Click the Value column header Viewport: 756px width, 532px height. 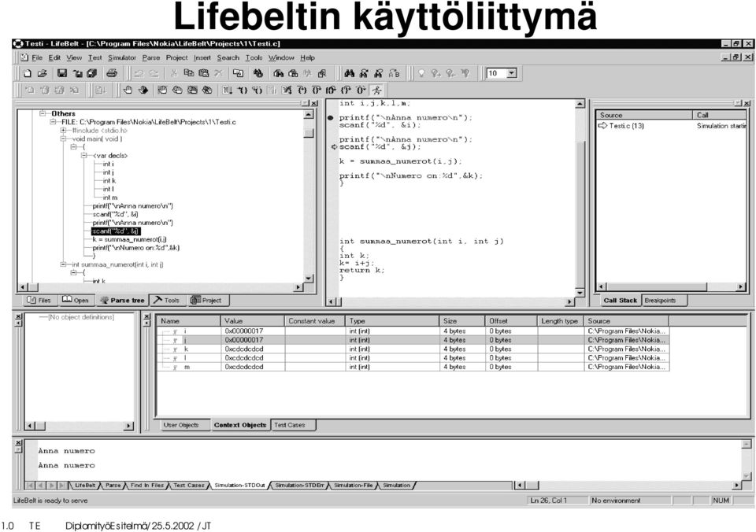pyautogui.click(x=253, y=321)
